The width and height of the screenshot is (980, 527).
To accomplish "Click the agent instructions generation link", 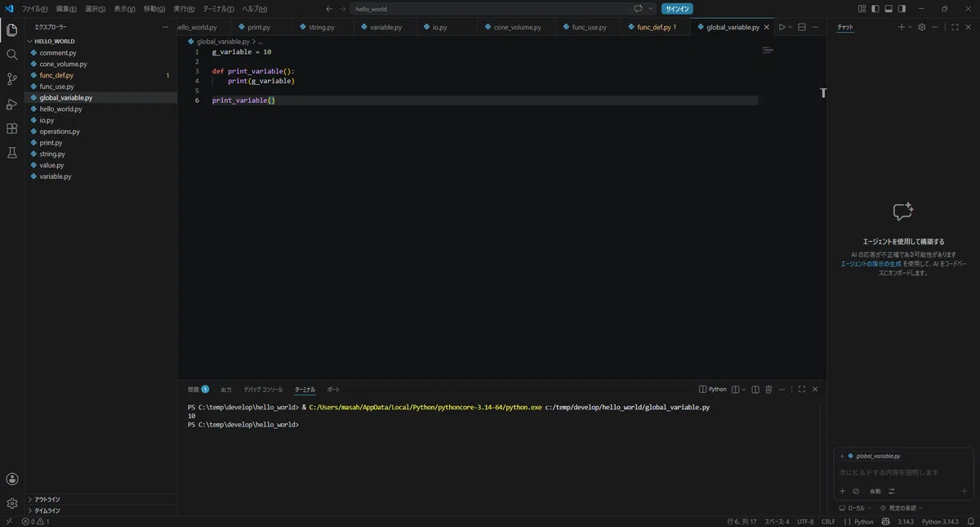I will click(871, 264).
